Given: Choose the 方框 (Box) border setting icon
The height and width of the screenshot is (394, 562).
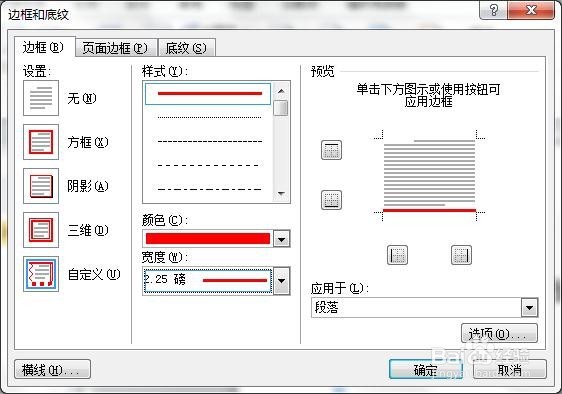Looking at the screenshot, I should tap(41, 142).
